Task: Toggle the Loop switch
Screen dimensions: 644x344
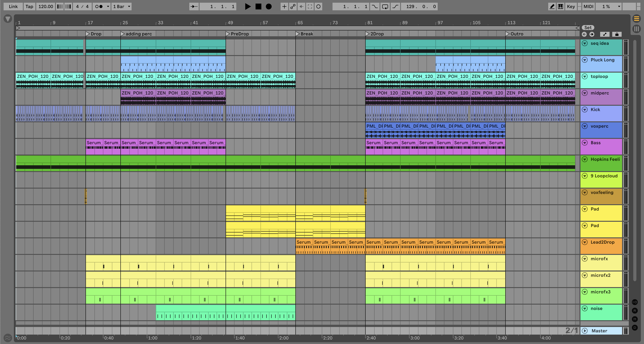Action: click(385, 6)
